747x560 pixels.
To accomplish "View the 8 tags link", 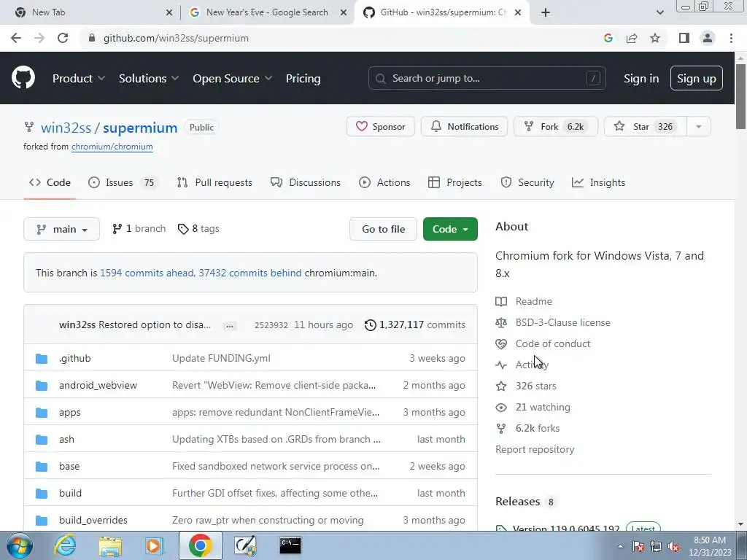I will click(198, 229).
